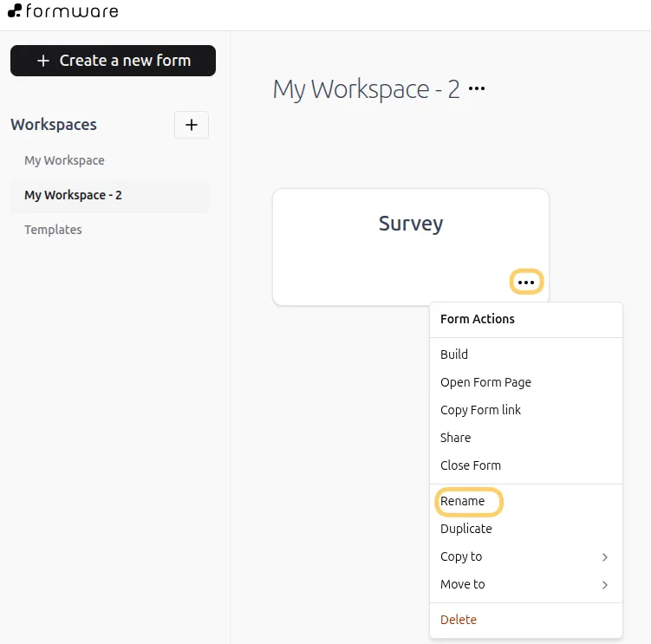The image size is (651, 644).
Task: Expand the Copy to submenu arrow
Action: tap(604, 557)
